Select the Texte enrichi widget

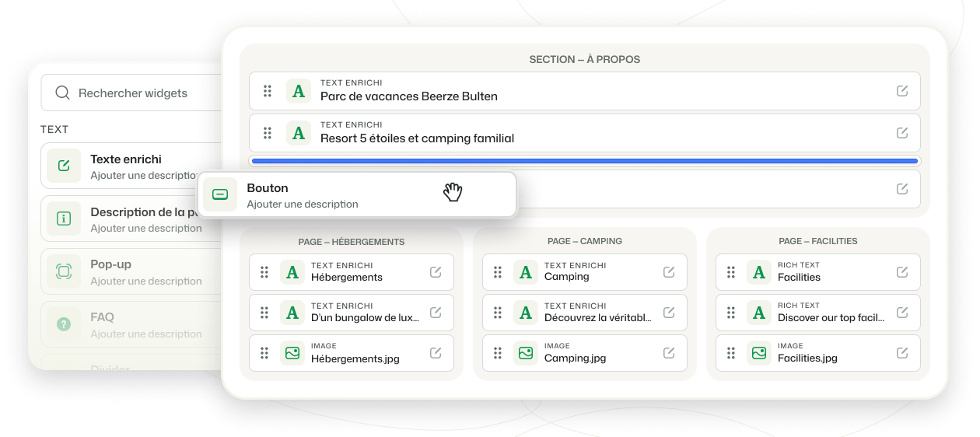click(132, 166)
